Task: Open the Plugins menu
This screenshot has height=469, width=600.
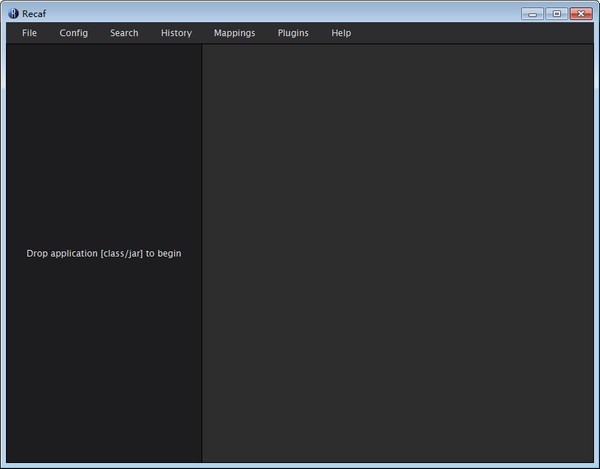Action: [x=293, y=33]
